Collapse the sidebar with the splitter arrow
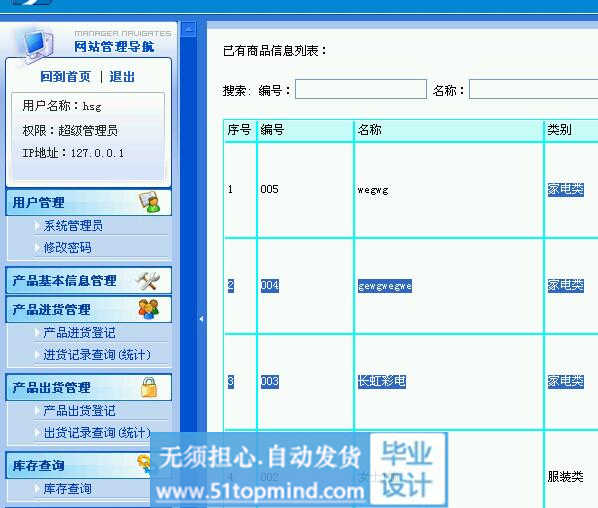 [201, 319]
